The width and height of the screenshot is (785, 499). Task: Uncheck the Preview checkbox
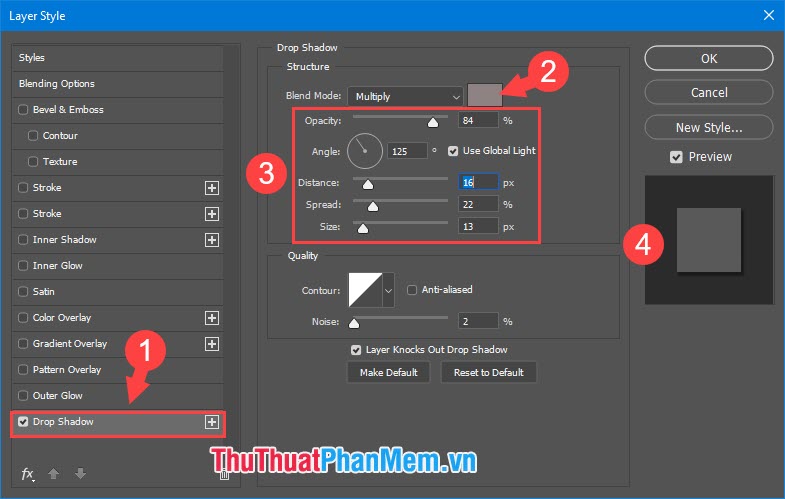[676, 157]
